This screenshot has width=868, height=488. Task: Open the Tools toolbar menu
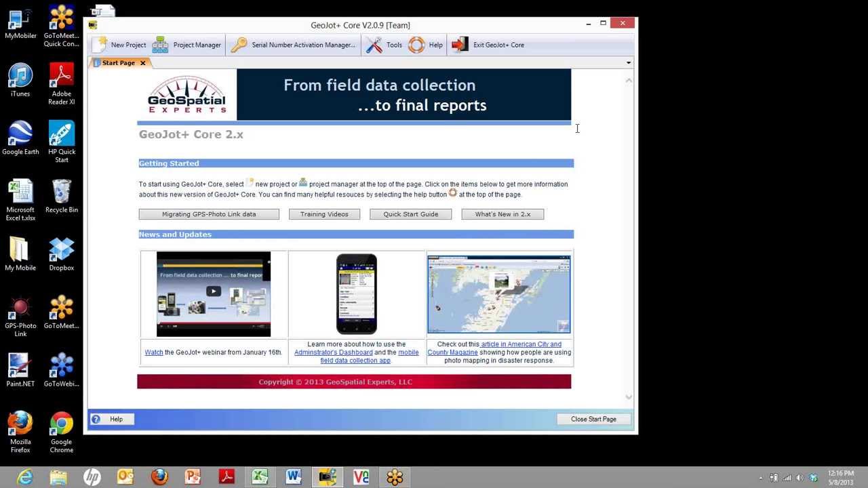pos(384,45)
